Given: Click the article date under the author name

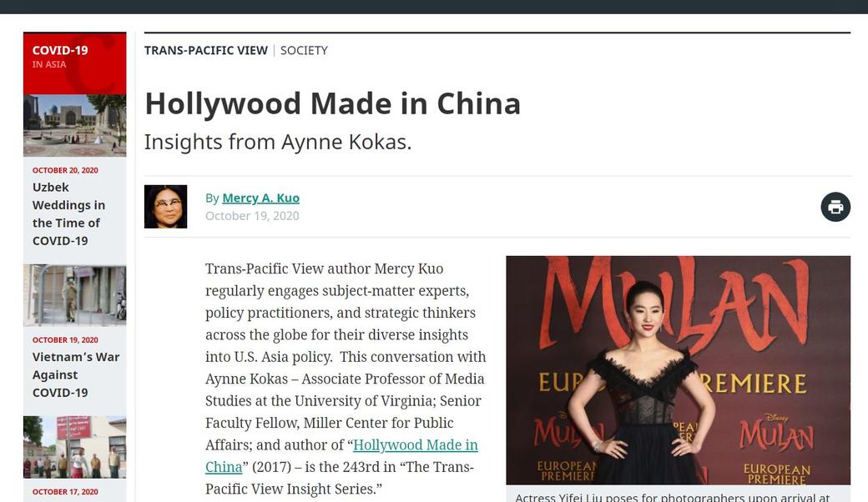Looking at the screenshot, I should pyautogui.click(x=252, y=216).
